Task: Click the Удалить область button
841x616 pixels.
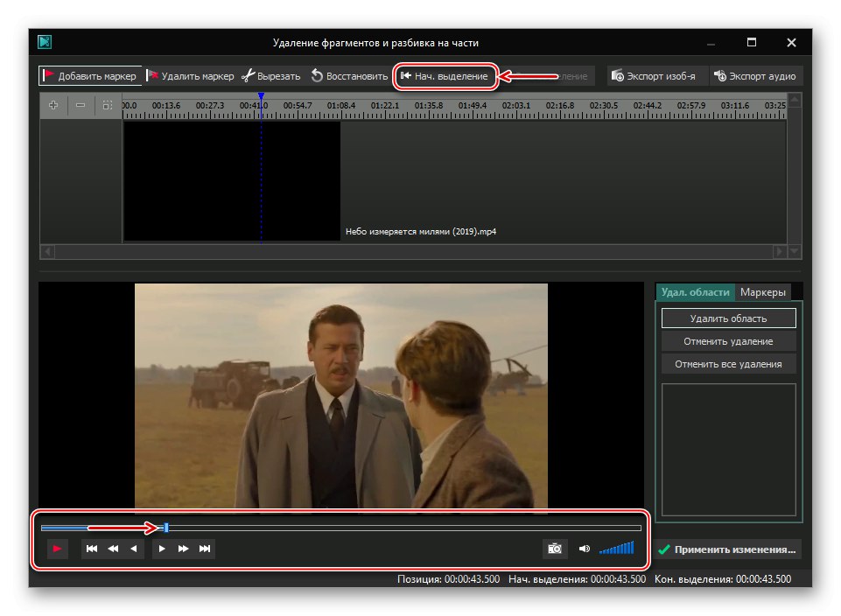Action: point(728,318)
